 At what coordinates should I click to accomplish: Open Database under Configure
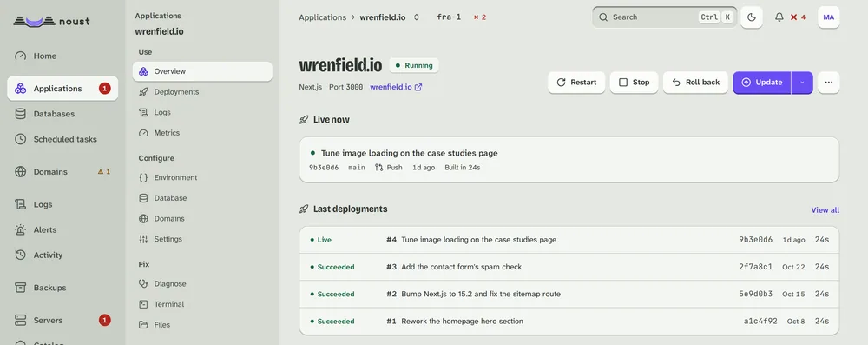pyautogui.click(x=202, y=198)
